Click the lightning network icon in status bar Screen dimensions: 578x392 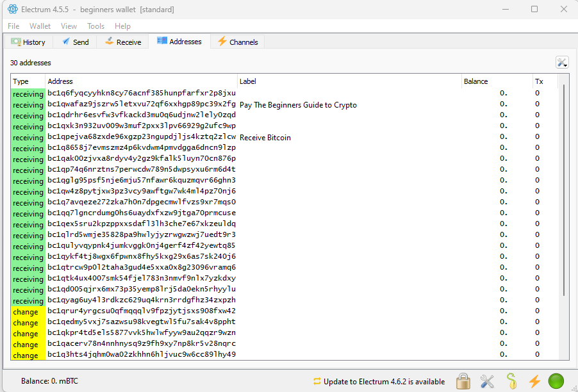click(534, 382)
